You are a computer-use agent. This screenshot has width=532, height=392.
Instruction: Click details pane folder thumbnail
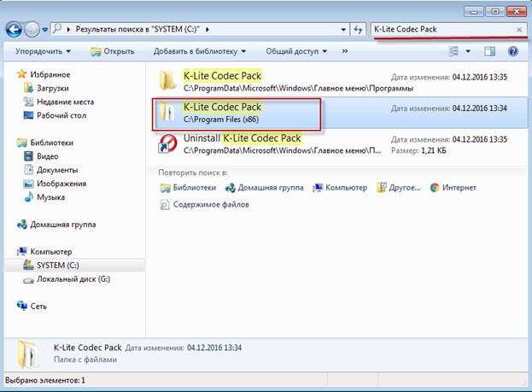(x=28, y=354)
